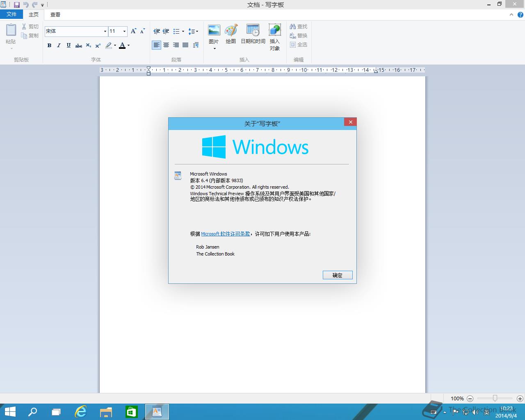Select justify text alignment

tap(185, 45)
